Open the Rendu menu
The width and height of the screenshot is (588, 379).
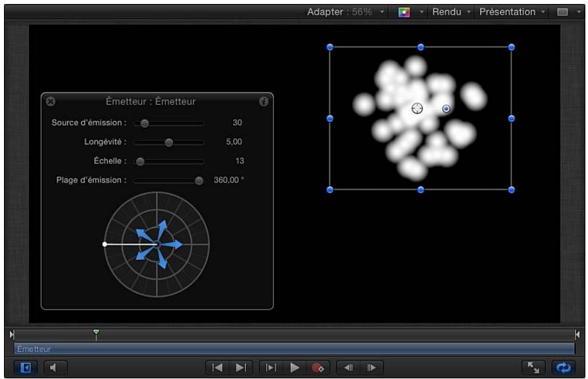(x=451, y=12)
